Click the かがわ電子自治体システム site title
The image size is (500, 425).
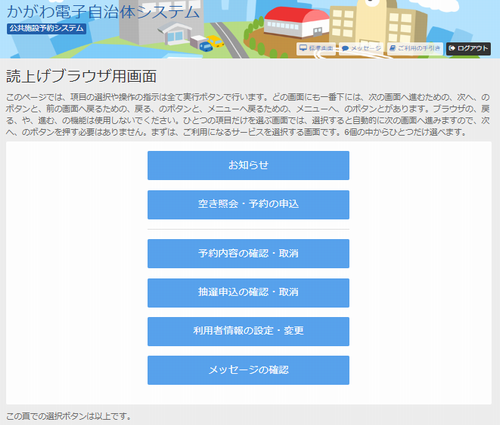click(x=103, y=12)
